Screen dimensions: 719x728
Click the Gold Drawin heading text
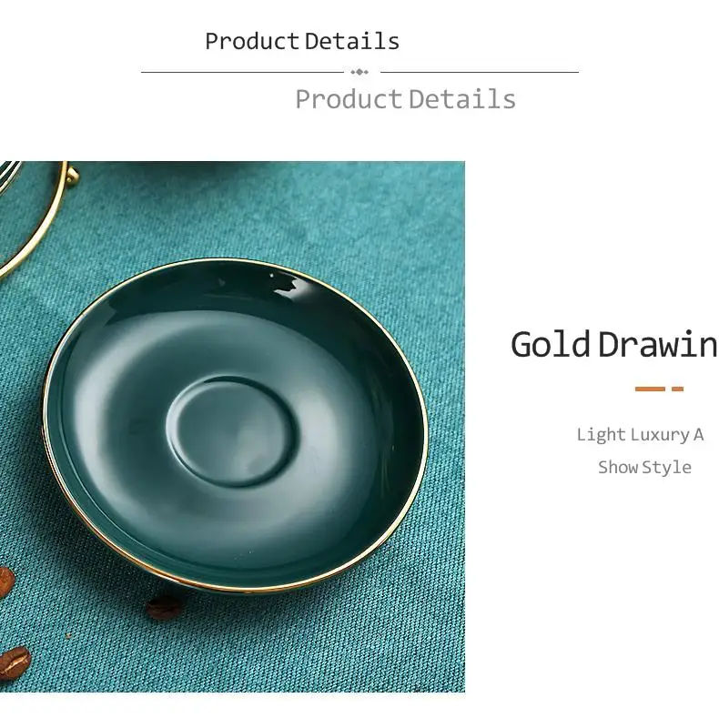click(614, 345)
